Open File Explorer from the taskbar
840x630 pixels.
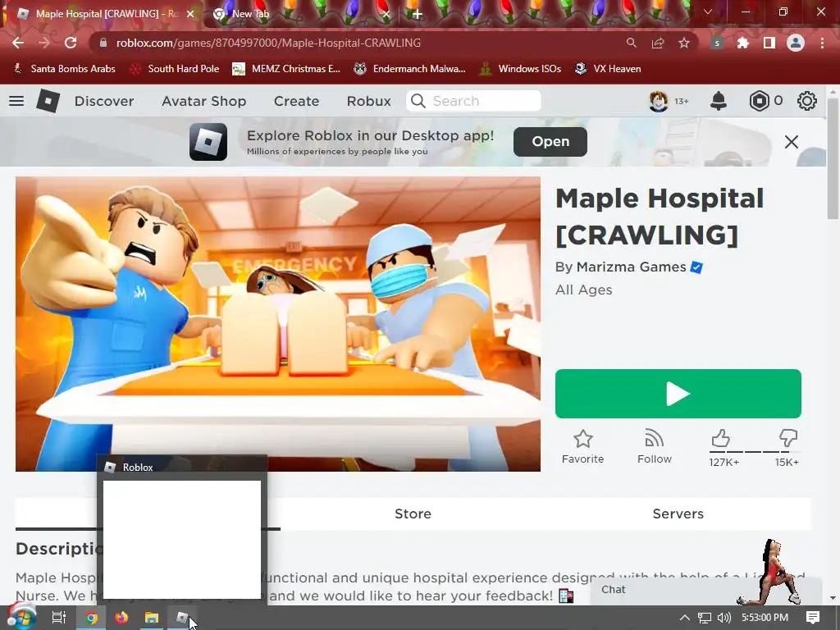pyautogui.click(x=152, y=618)
